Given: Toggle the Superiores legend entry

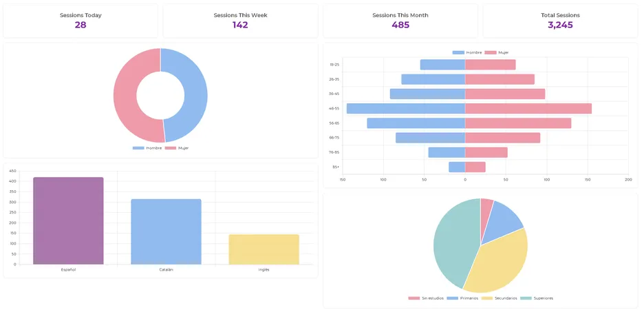Looking at the screenshot, I should click(537, 298).
